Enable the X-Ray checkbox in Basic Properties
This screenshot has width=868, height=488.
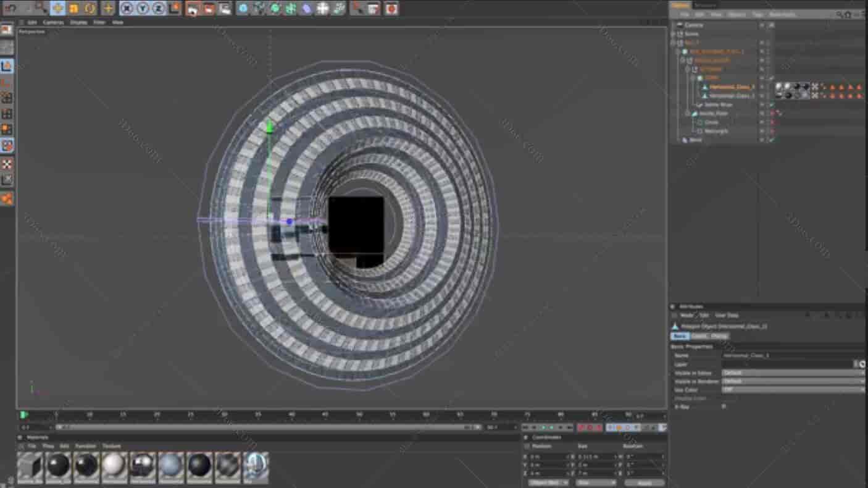pos(724,406)
